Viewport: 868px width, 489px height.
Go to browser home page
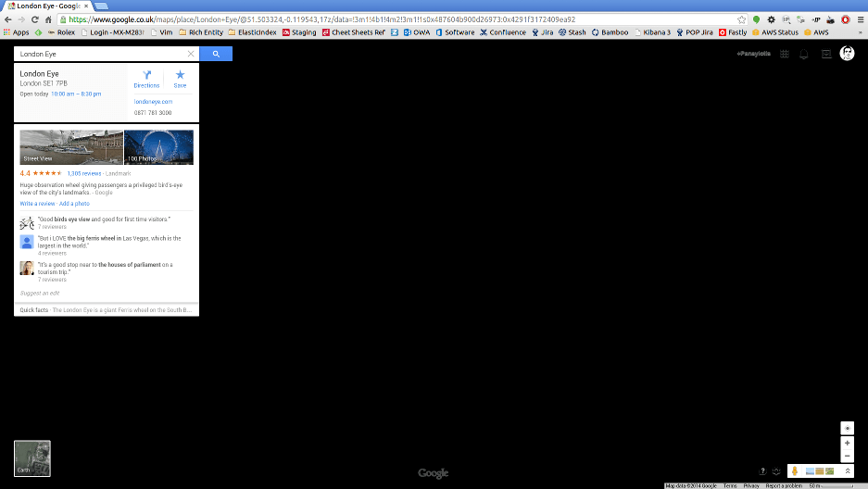click(48, 19)
